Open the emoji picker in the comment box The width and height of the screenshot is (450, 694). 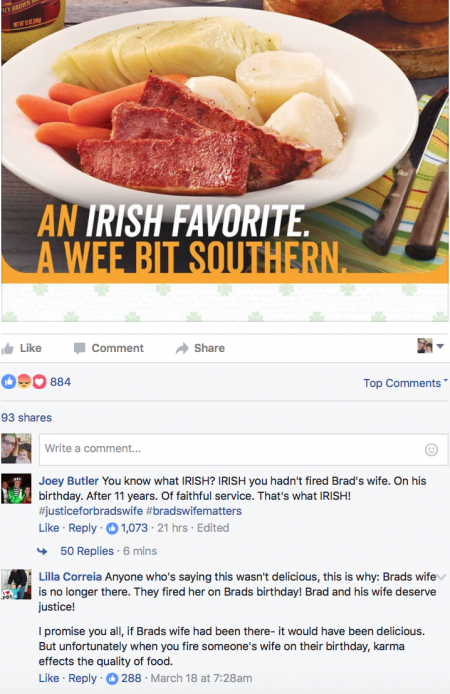431,450
